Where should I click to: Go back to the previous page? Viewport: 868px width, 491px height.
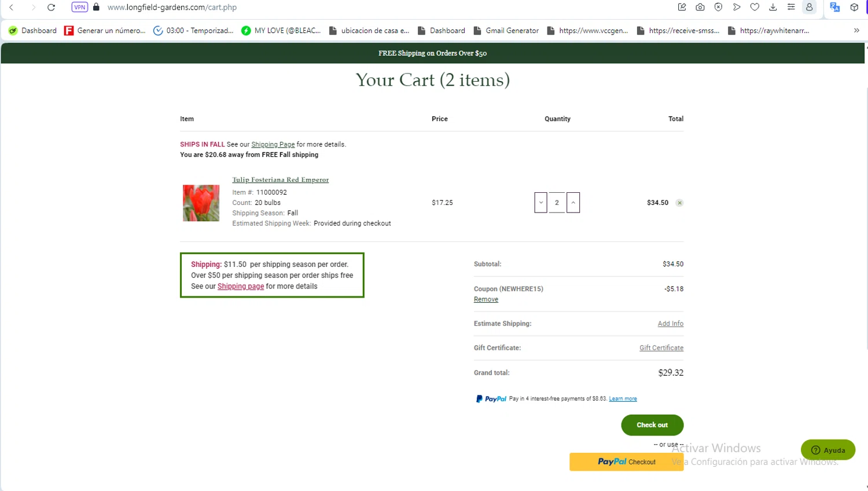click(12, 8)
